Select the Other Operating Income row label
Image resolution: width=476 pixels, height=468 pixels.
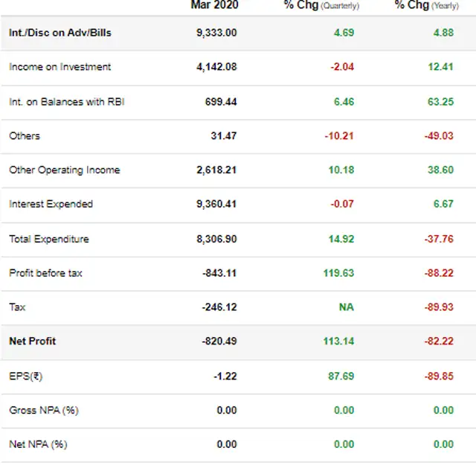pos(64,170)
